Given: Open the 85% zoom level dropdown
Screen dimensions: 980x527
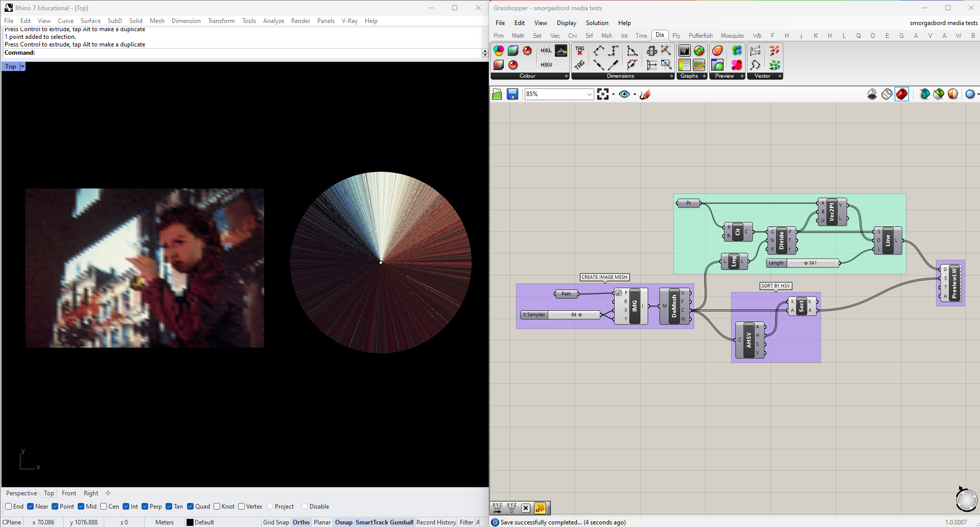Looking at the screenshot, I should (x=589, y=94).
